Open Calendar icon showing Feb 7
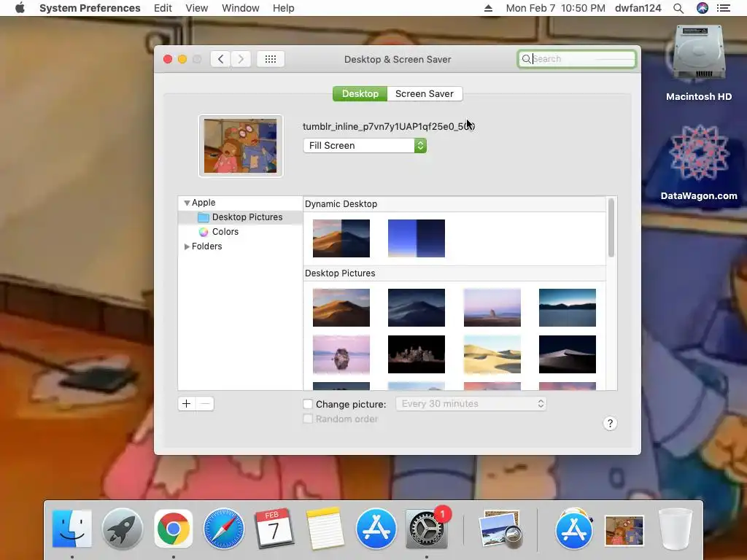Screen dimensions: 747x560 pyautogui.click(x=274, y=529)
